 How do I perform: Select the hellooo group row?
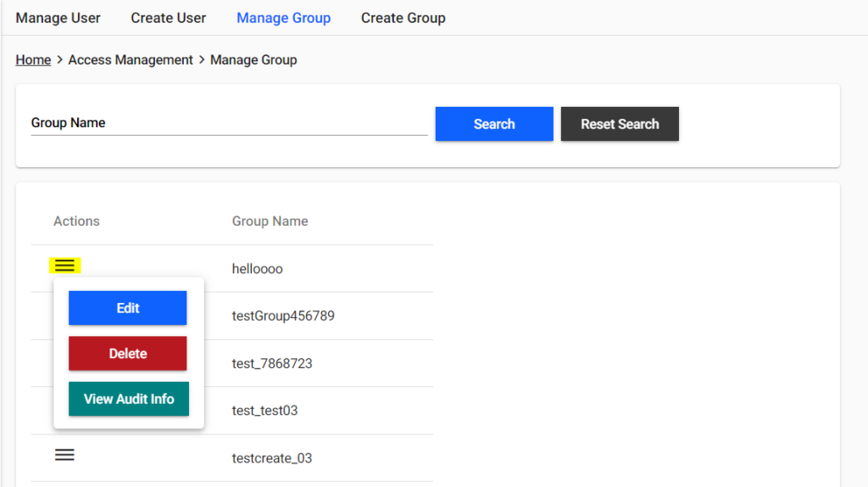coord(257,269)
